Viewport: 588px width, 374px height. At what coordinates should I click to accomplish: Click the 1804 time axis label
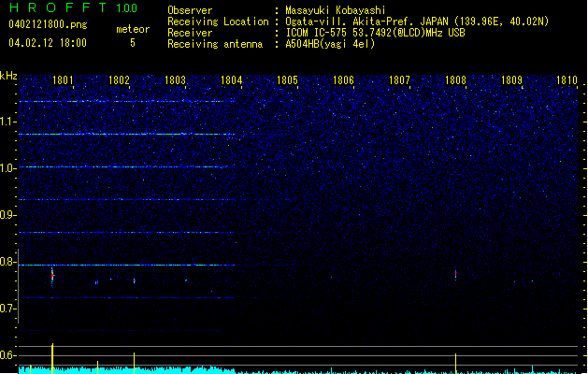click(x=232, y=80)
